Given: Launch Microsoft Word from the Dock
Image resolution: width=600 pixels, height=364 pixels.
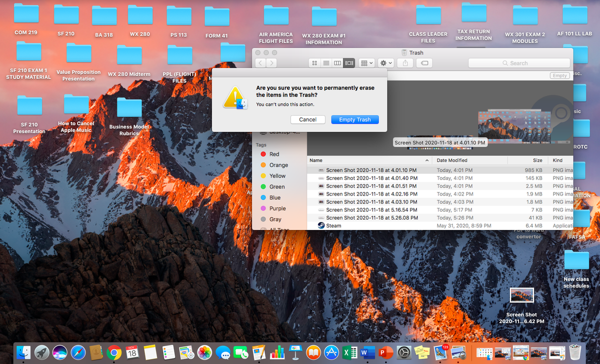Looking at the screenshot, I should tap(367, 352).
